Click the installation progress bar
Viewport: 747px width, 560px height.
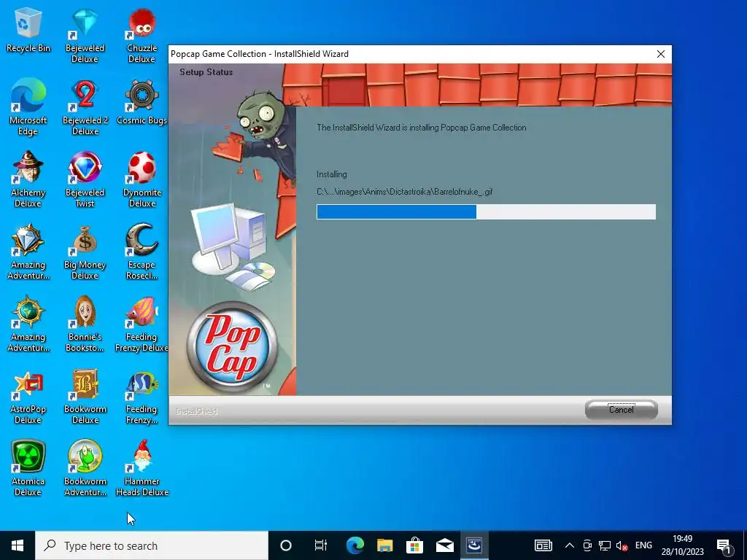coord(486,212)
